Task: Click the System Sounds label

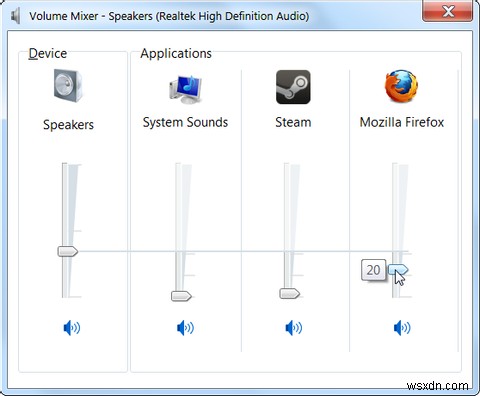Action: pyautogui.click(x=185, y=122)
